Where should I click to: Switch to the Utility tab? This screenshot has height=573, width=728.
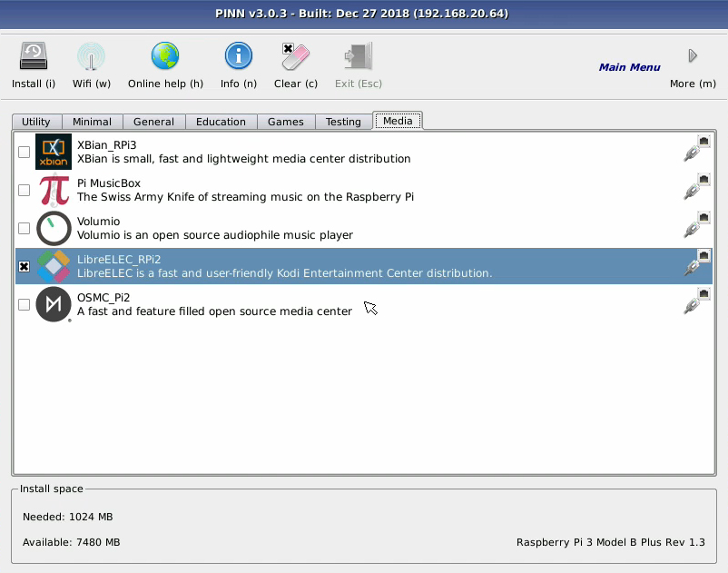[x=36, y=122]
